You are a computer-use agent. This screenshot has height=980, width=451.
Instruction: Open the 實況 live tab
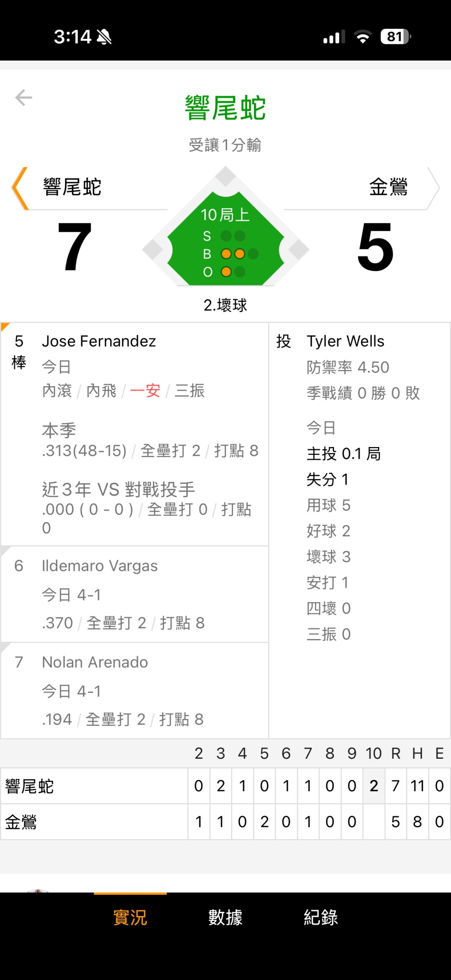coord(130,917)
